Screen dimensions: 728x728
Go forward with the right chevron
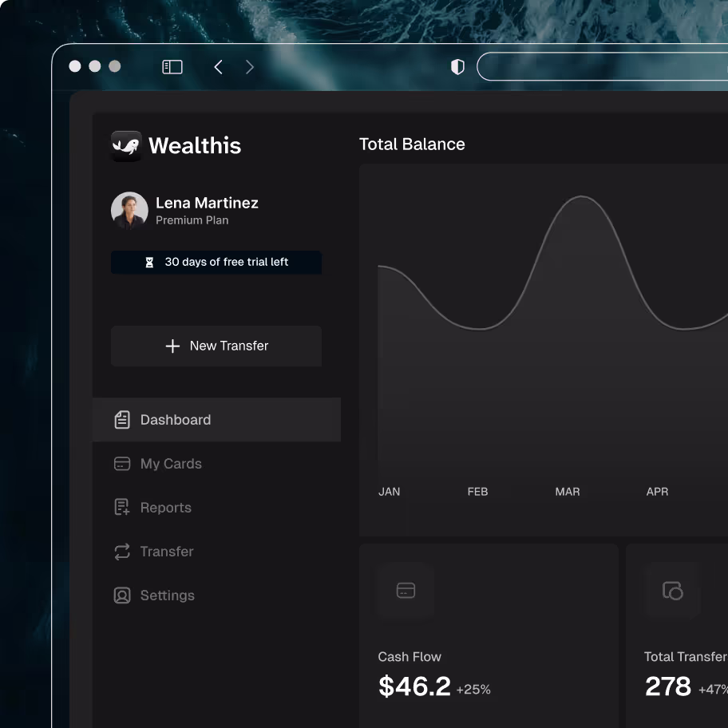[x=250, y=67]
